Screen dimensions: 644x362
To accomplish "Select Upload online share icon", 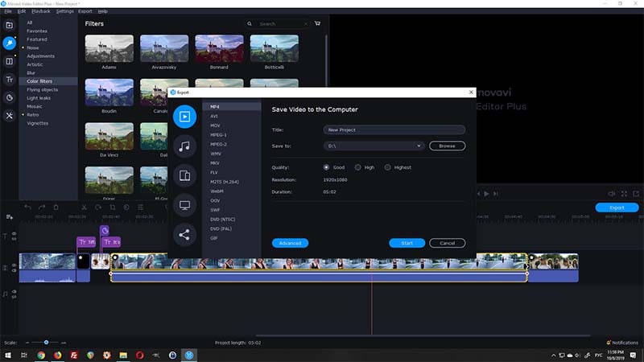I will click(184, 235).
